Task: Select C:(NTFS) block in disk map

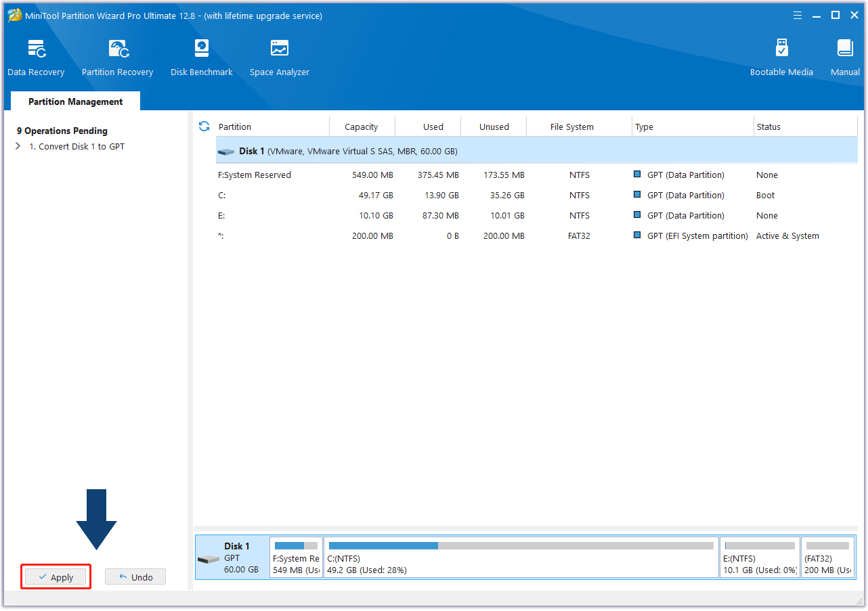Action: (521, 558)
